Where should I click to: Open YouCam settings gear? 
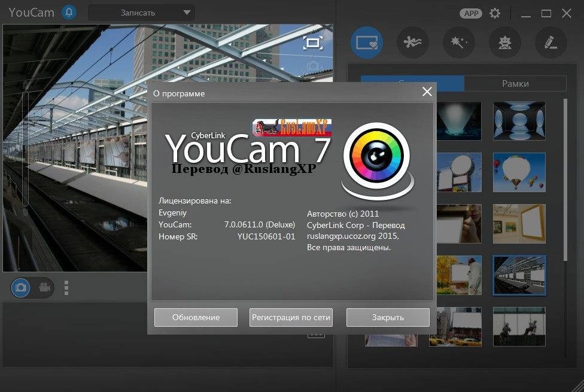[495, 13]
